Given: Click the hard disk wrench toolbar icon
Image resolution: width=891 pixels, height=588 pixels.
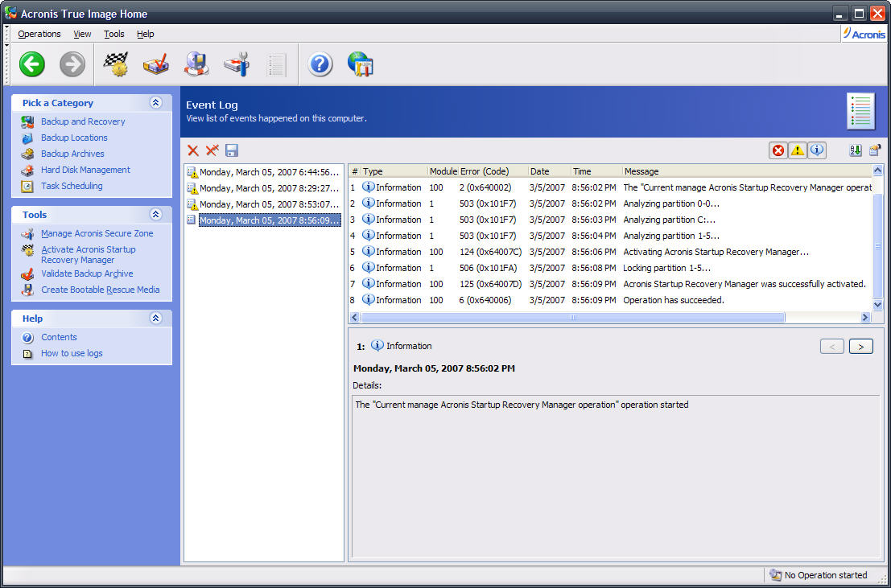Looking at the screenshot, I should [237, 64].
